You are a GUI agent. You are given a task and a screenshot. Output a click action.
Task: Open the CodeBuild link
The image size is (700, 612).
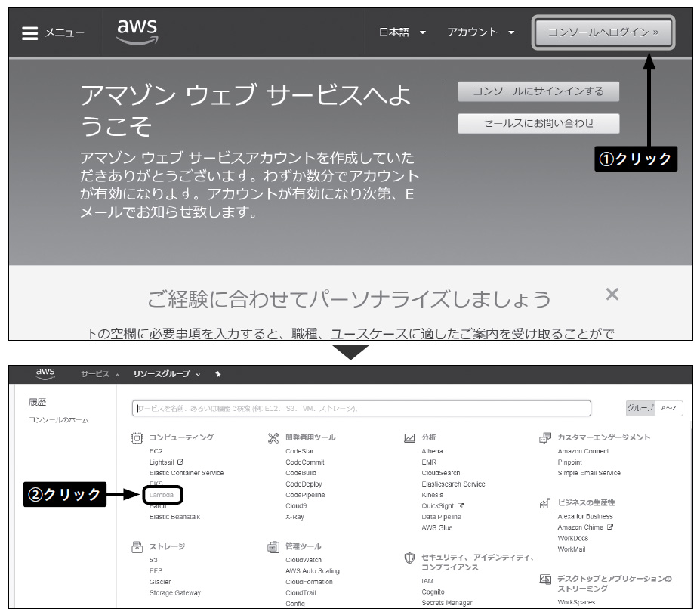[x=301, y=473]
